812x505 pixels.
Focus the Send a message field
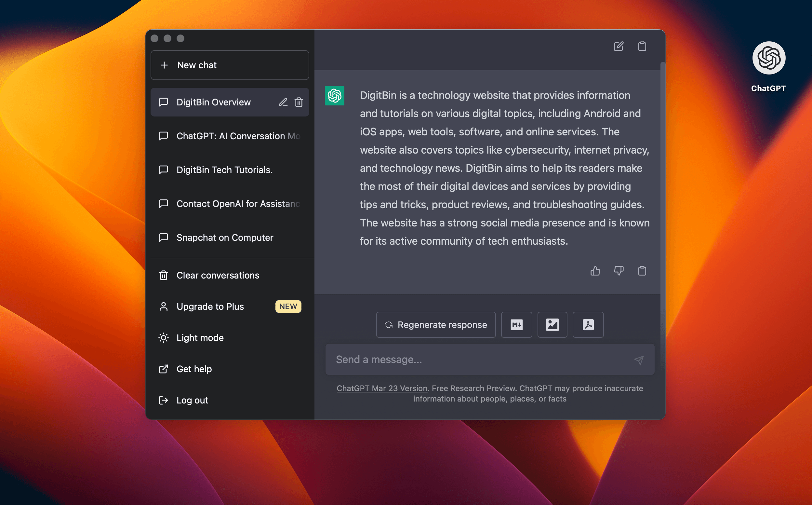(490, 359)
